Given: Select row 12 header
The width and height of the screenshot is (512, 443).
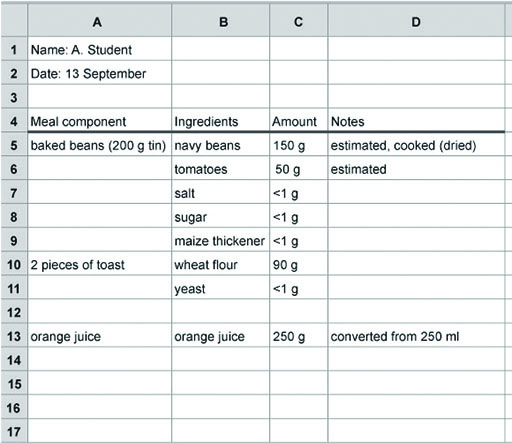Looking at the screenshot, I should (x=14, y=312).
